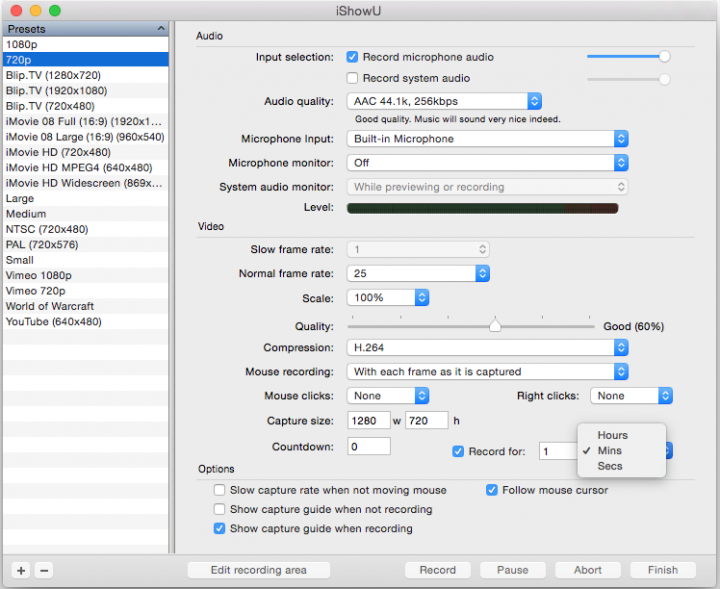Viewport: 720px width, 589px height.
Task: Select Blip.TV (1280x720) preset
Action: click(86, 75)
